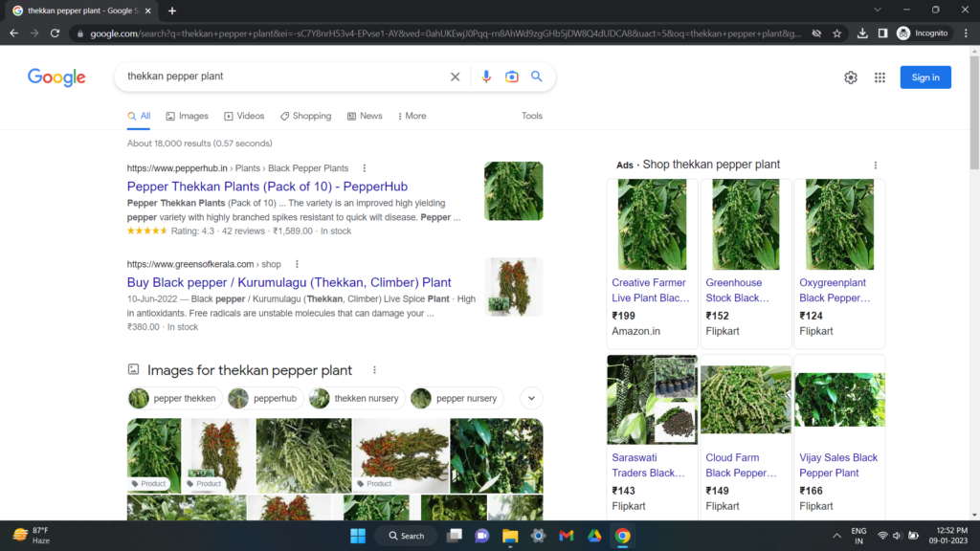Select the pepper thekken filter chip
This screenshot has width=980, height=551.
(174, 398)
